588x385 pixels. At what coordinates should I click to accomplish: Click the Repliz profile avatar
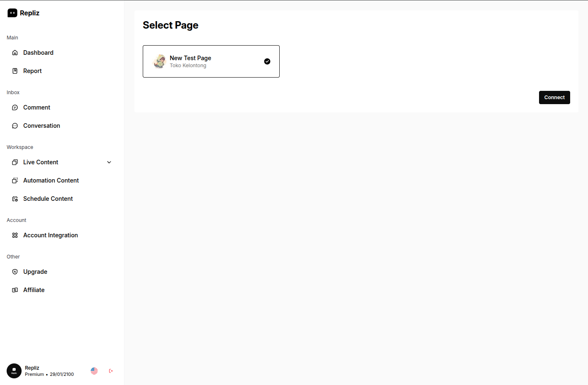14,371
